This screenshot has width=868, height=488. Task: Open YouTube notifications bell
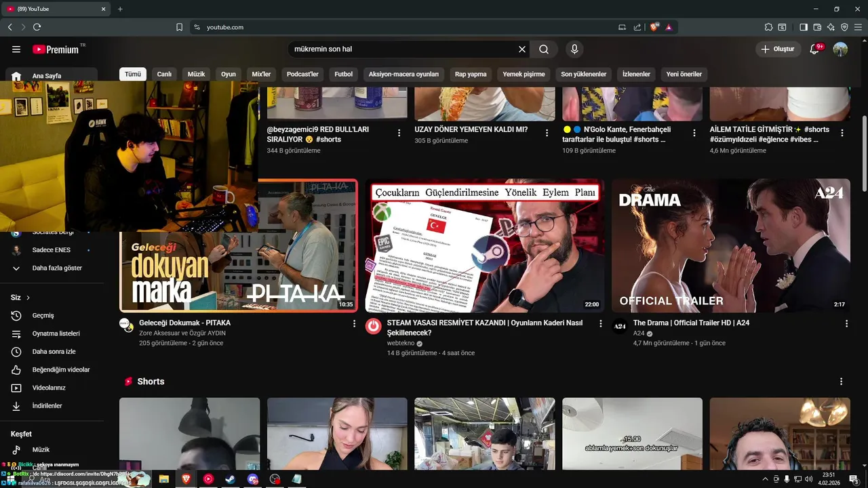815,49
